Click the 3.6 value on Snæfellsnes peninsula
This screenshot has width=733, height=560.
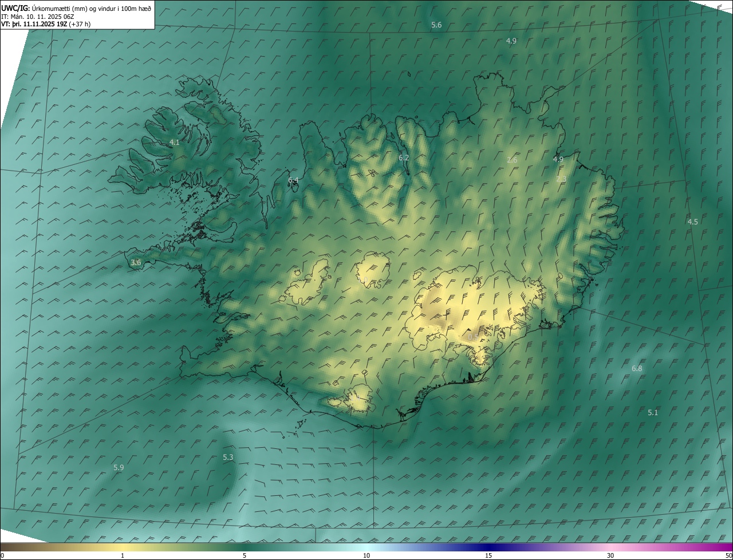point(136,262)
